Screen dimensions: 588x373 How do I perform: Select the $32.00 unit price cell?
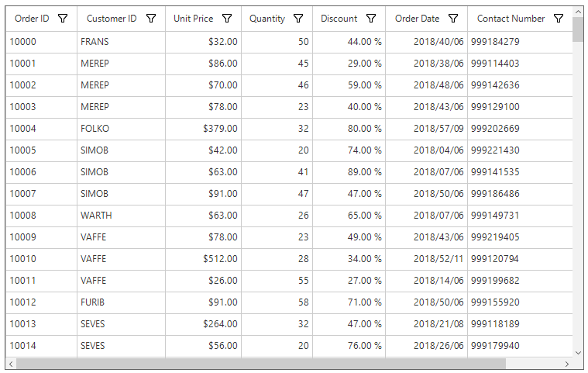[x=203, y=42]
